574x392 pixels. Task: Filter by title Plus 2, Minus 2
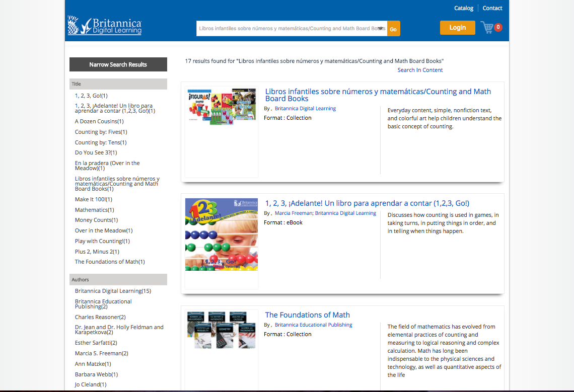pyautogui.click(x=97, y=252)
